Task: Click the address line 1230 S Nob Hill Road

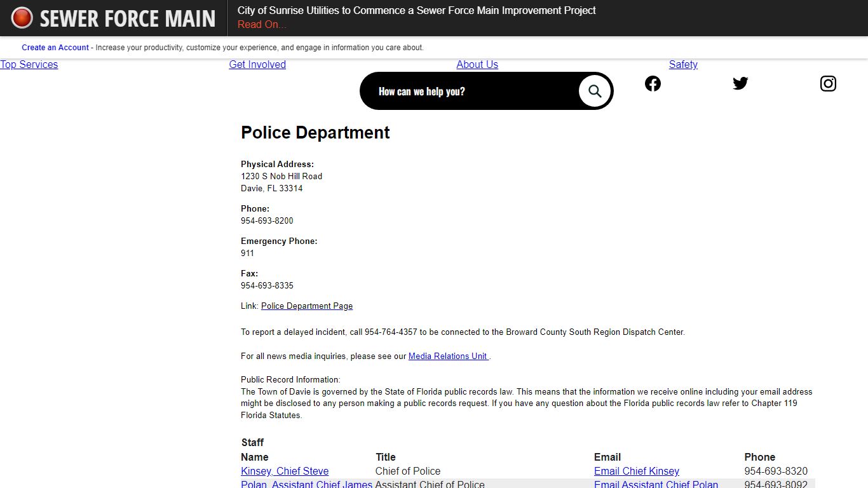Action: 281,176
